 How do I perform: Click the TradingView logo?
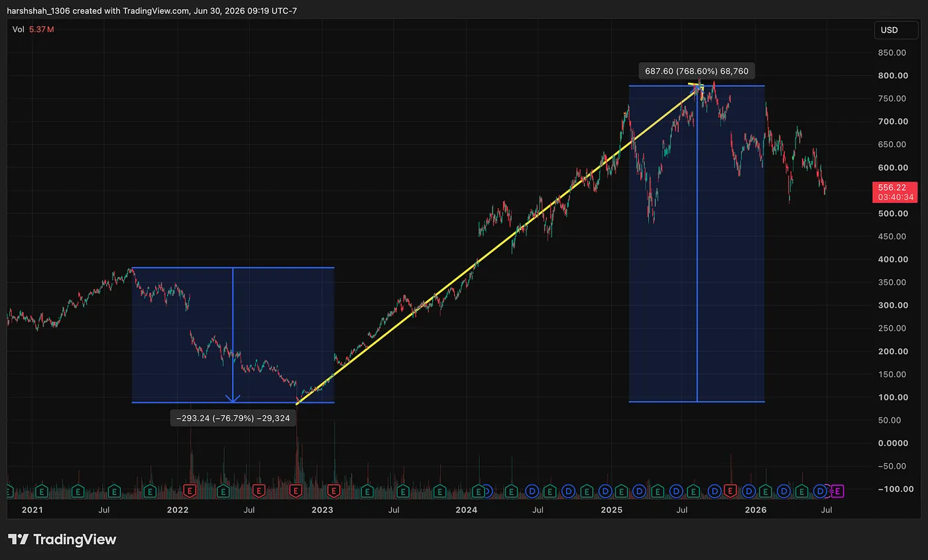[x=62, y=539]
